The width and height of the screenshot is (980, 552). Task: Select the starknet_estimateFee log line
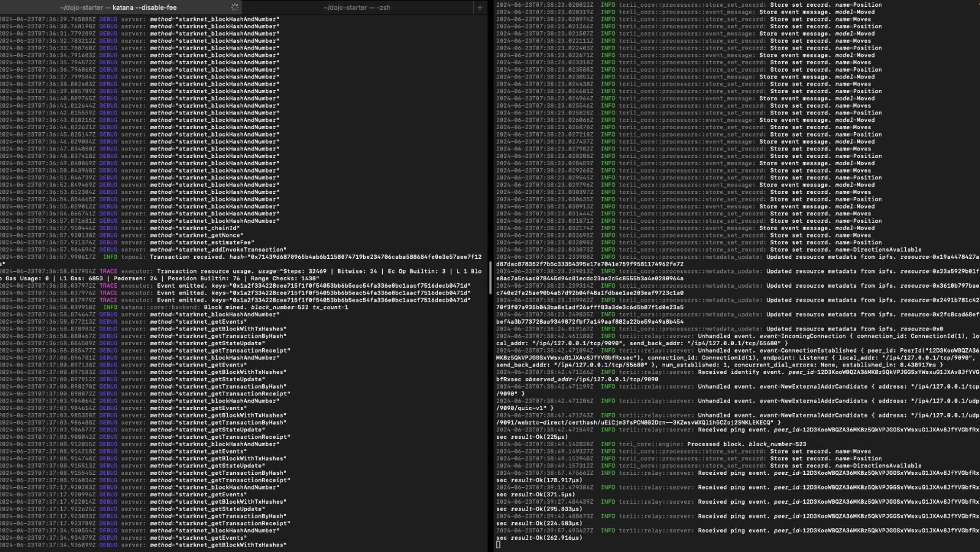(x=127, y=242)
